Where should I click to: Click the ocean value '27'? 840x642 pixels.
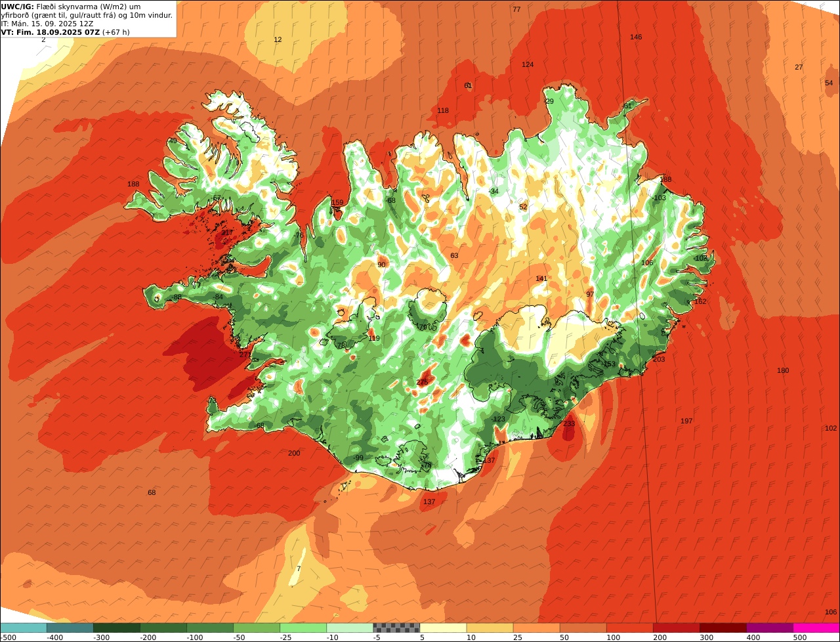click(x=799, y=67)
